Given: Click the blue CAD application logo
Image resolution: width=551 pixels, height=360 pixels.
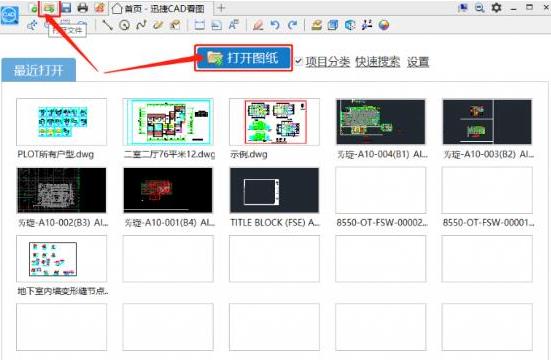Looking at the screenshot, I should (9, 14).
